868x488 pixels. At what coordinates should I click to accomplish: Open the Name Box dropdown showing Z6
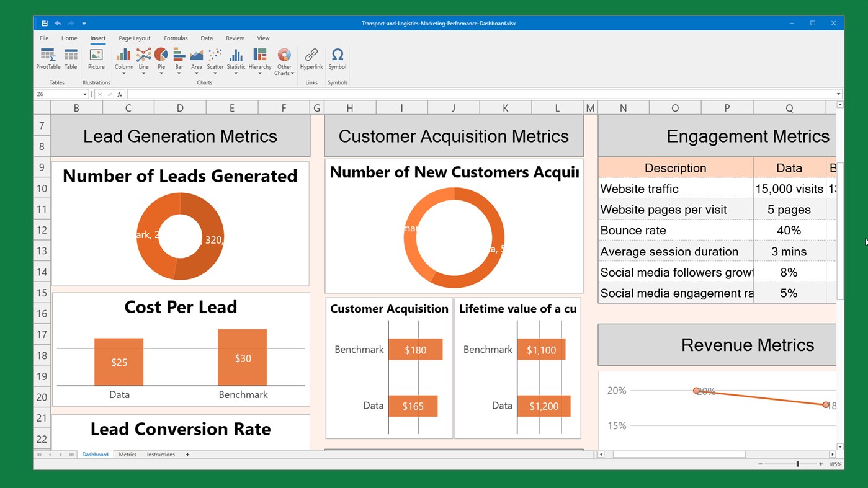(x=84, y=94)
